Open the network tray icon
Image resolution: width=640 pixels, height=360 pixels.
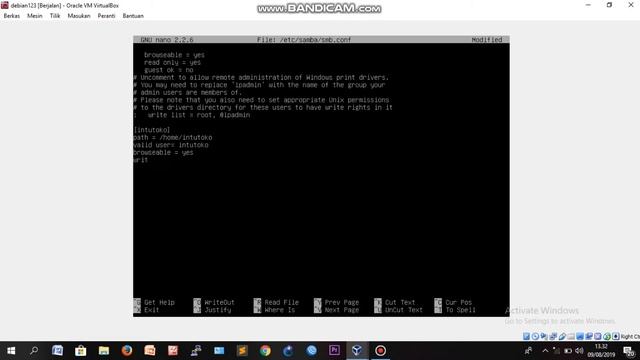556,351
